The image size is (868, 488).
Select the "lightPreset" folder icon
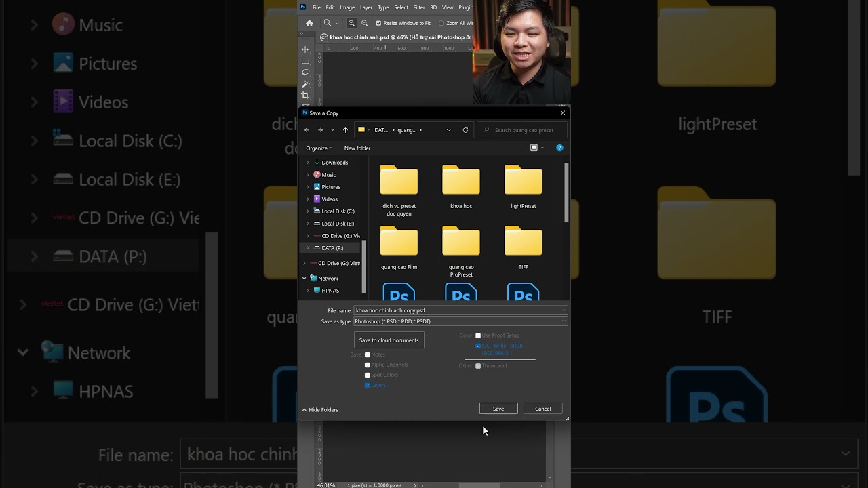coord(524,180)
